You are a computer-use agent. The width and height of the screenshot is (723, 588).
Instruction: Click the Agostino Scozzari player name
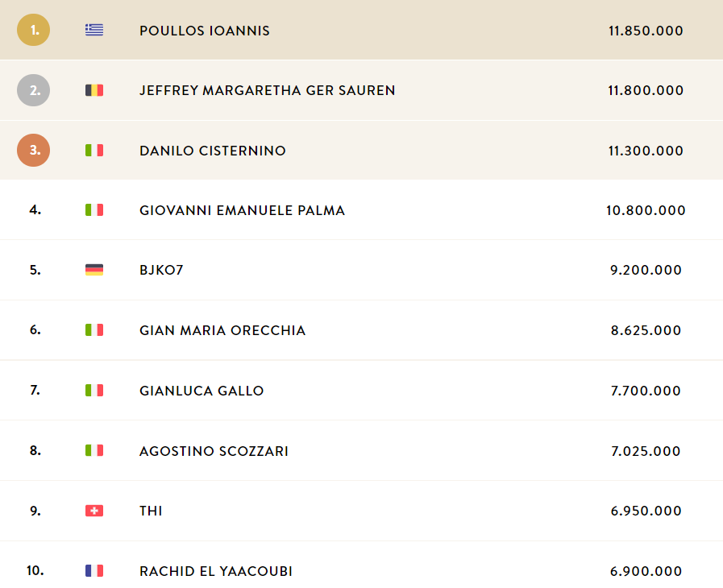coord(214,451)
